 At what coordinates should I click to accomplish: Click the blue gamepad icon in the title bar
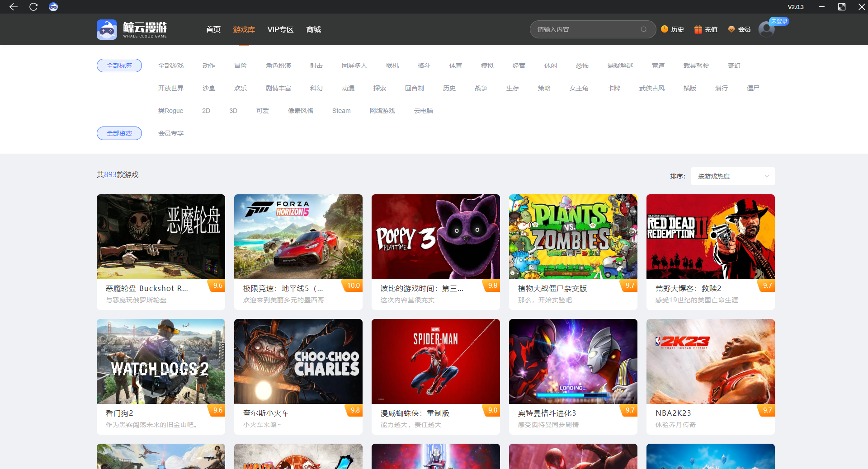pos(53,7)
